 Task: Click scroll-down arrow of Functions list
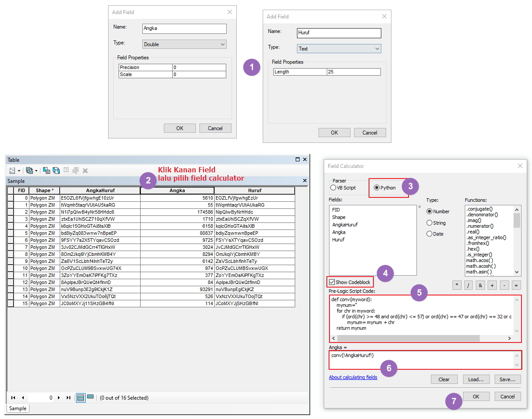(x=517, y=272)
